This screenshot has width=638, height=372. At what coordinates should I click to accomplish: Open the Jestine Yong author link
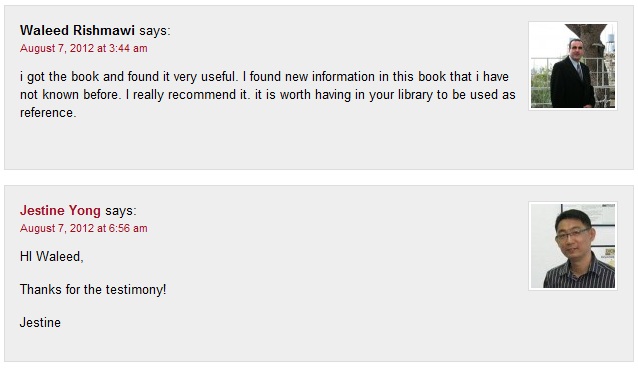[60, 210]
